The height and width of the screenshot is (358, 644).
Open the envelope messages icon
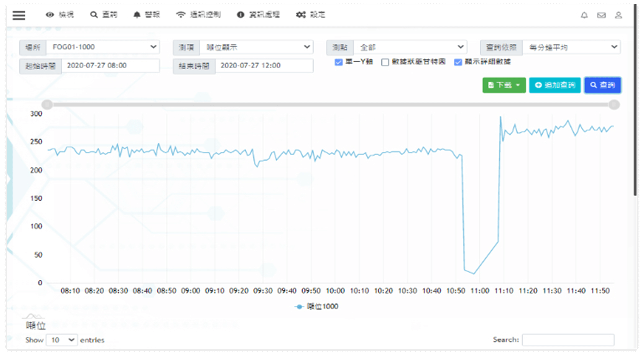tap(601, 15)
